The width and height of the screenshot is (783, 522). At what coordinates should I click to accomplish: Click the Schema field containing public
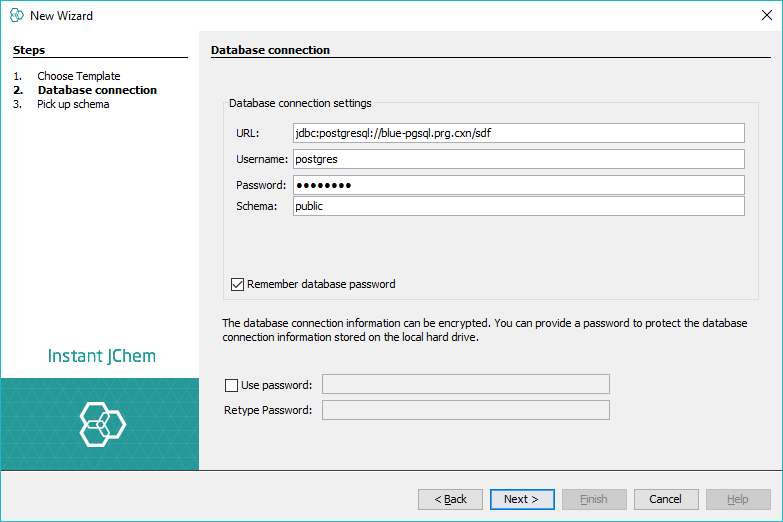pos(518,206)
